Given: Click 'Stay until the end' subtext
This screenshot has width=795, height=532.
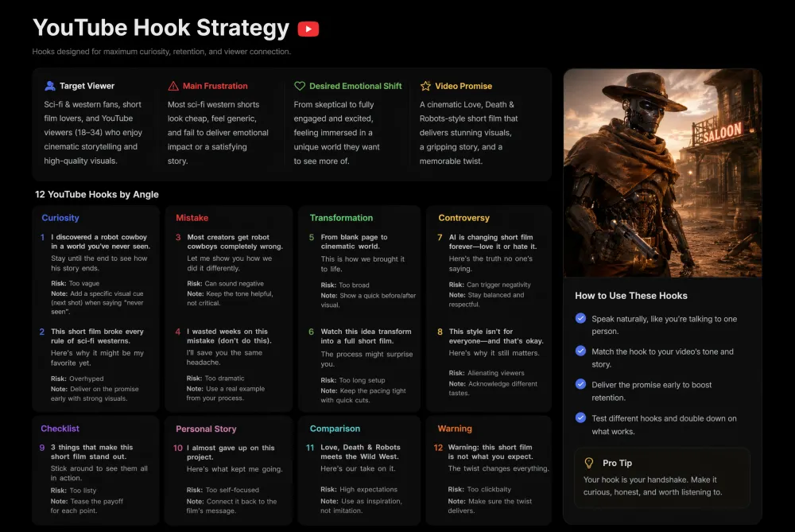Looking at the screenshot, I should pos(99,263).
